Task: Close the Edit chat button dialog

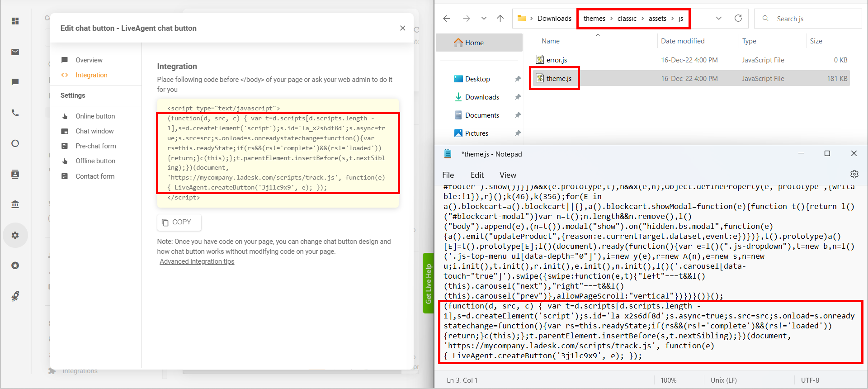Action: (x=402, y=28)
